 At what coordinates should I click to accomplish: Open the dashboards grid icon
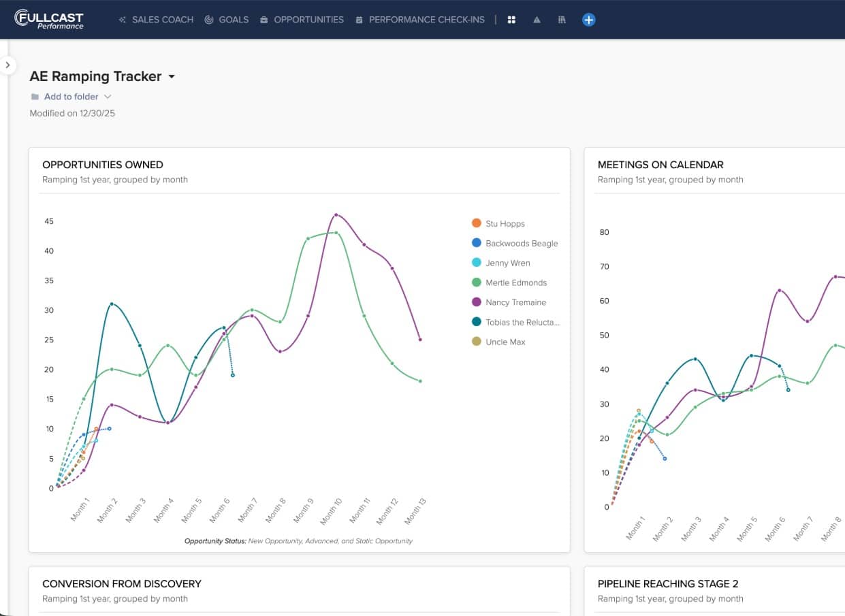coord(511,20)
